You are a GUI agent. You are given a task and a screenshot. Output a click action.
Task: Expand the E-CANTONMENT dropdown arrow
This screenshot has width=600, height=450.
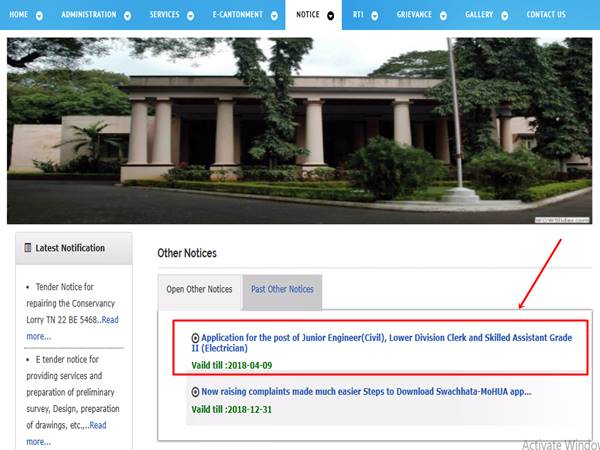pos(274,16)
